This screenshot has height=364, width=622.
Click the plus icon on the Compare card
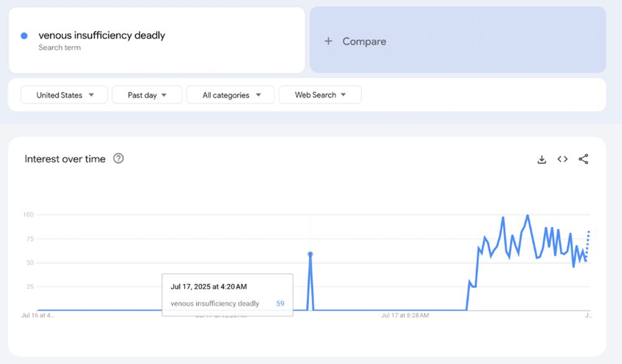tap(328, 41)
